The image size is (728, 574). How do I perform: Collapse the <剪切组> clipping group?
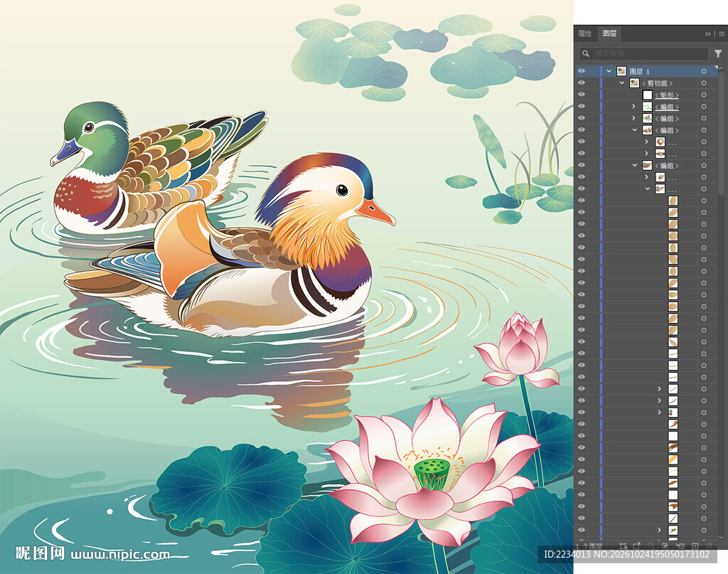point(621,83)
